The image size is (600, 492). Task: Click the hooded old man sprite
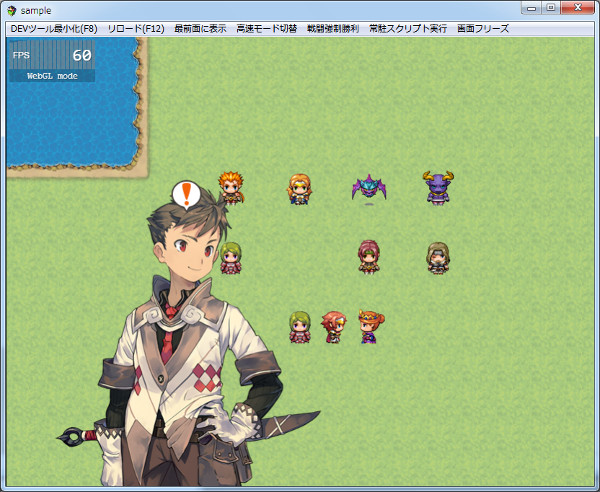[x=438, y=257]
